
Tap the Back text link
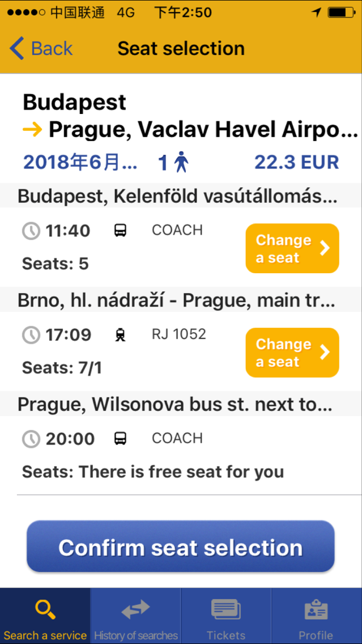click(52, 49)
